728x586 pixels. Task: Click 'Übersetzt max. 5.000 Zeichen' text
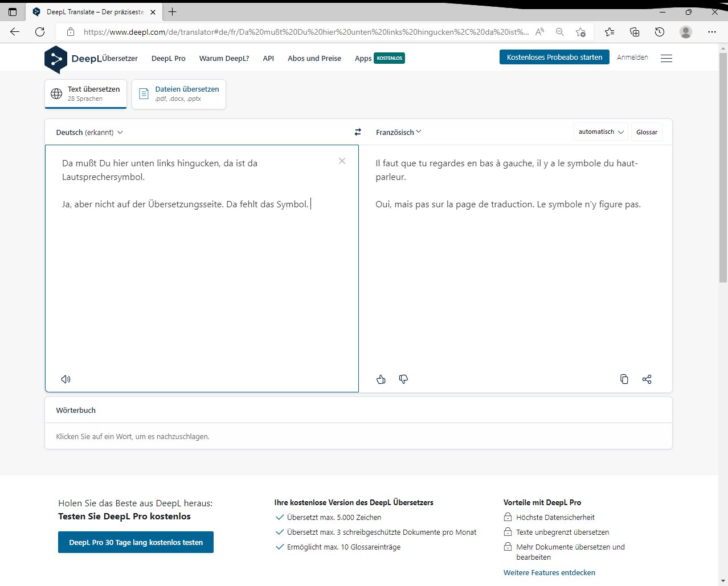[334, 517]
